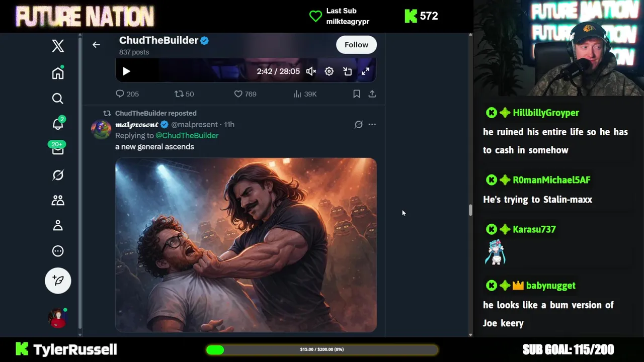644x362 pixels.
Task: Open the "a new general ascends" image
Action: (246, 245)
